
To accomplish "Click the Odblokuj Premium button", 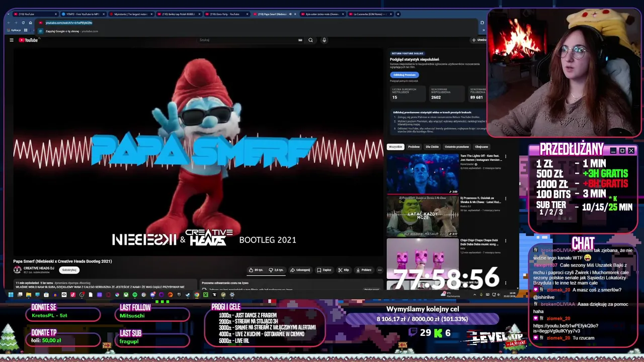I will 404,75.
